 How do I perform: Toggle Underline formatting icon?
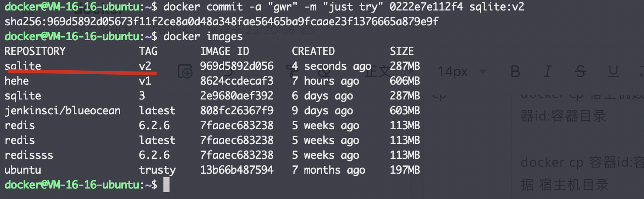click(613, 71)
